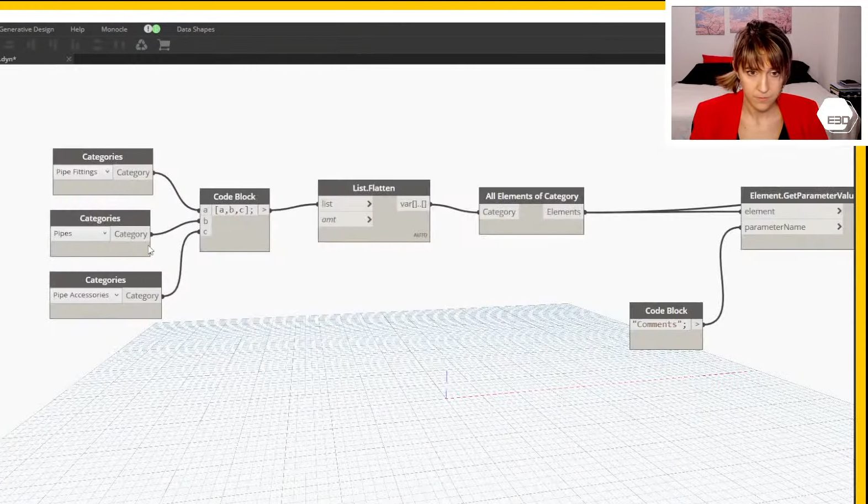Click the green status circle icon
The height and width of the screenshot is (504, 868).
[156, 29]
